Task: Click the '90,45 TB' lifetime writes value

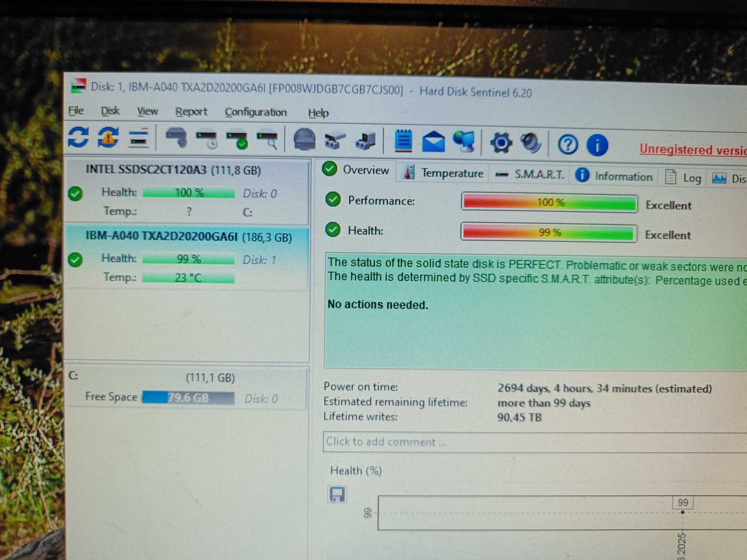Action: (x=519, y=417)
